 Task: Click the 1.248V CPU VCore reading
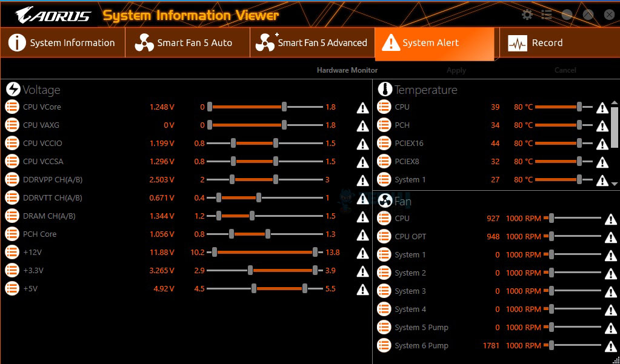point(162,107)
